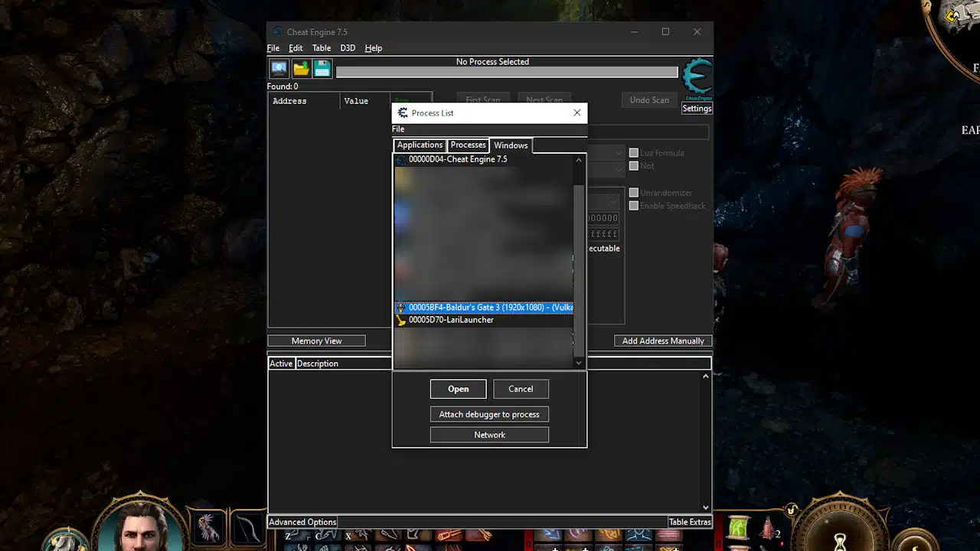Open Cheat Engine Settings

tap(697, 109)
